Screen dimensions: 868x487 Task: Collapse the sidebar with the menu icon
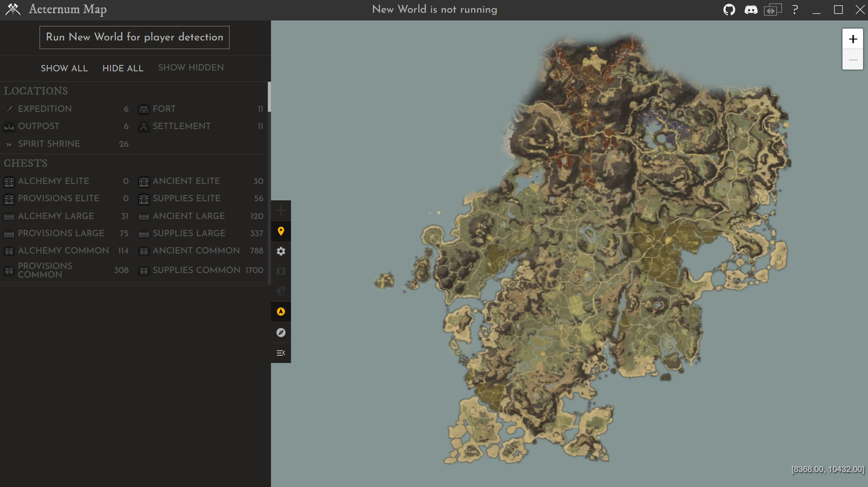[x=281, y=353]
